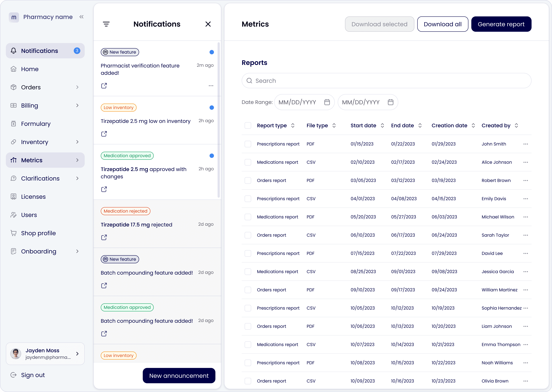The height and width of the screenshot is (392, 552).
Task: Open Users in the sidebar
Action: 45,215
